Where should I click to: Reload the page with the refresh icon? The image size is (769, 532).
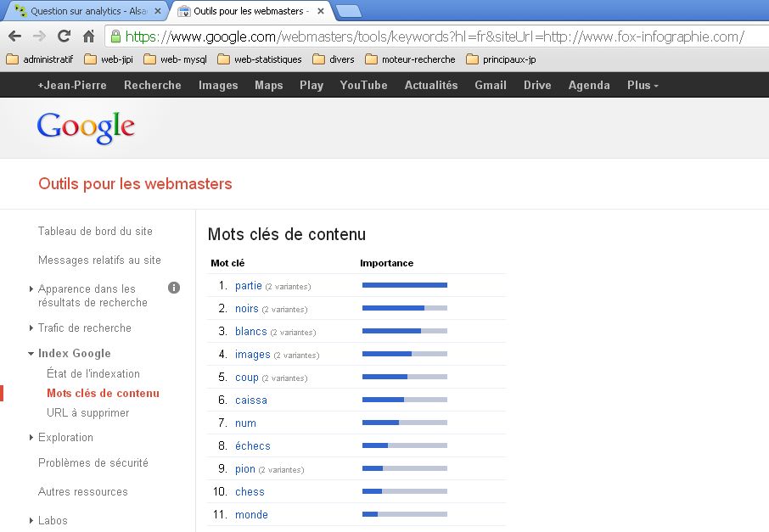point(64,36)
